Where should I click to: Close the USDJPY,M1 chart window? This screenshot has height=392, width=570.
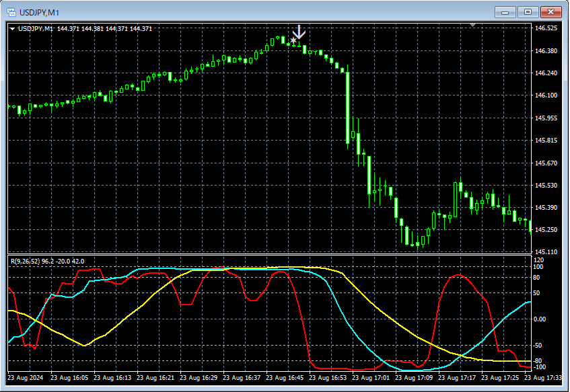pyautogui.click(x=550, y=12)
